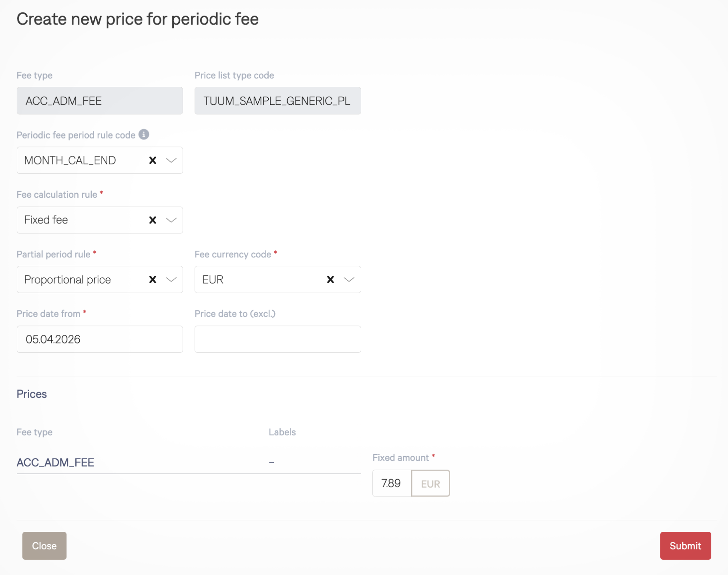Screen dimensions: 728x575
Task: Click the Fixed amount input showing 7.89
Action: pos(392,483)
